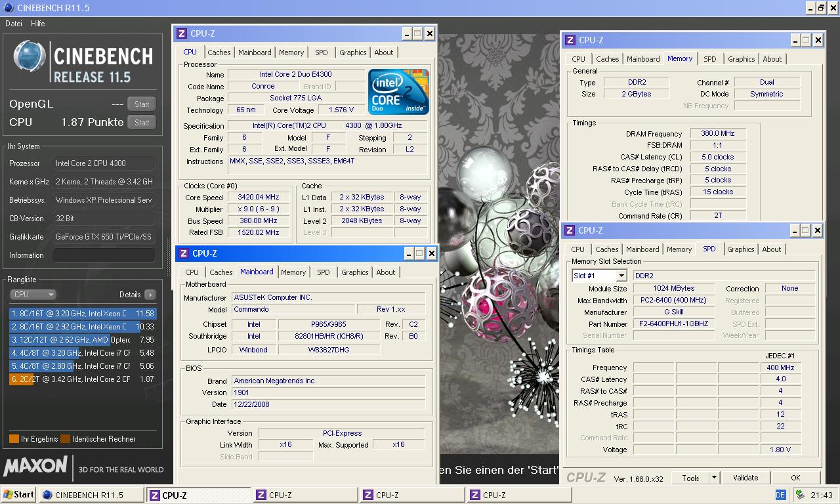Open Memory tab in the CPU window
The image size is (840, 504).
coord(291,52)
